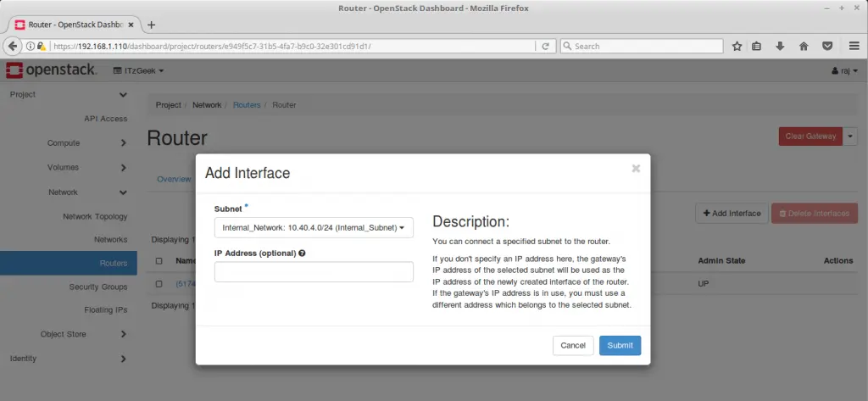Open the Subnet selection dropdown
868x401 pixels.
pos(314,228)
